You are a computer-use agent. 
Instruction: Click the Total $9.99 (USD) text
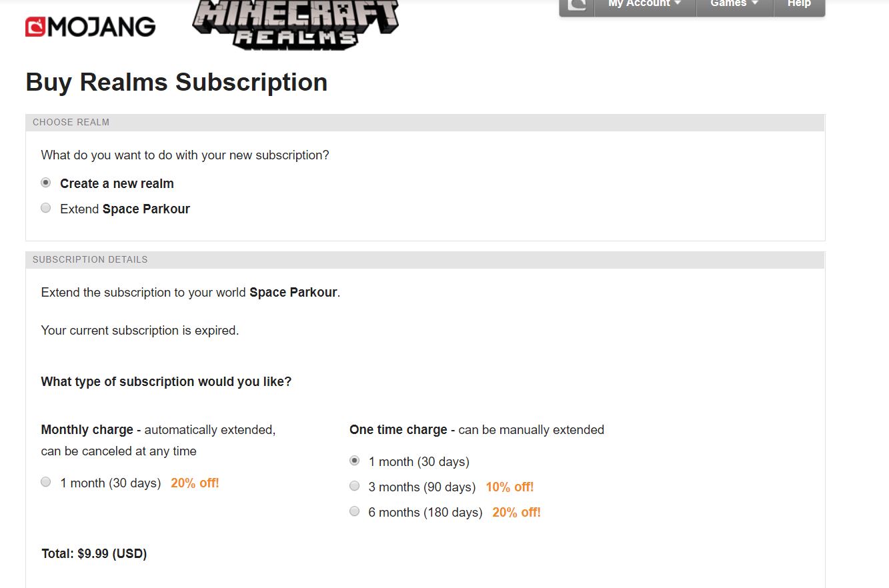94,554
